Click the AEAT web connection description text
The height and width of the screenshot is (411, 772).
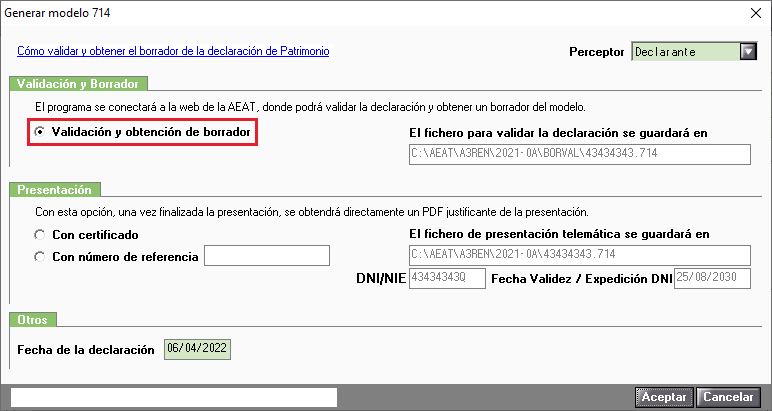click(310, 107)
